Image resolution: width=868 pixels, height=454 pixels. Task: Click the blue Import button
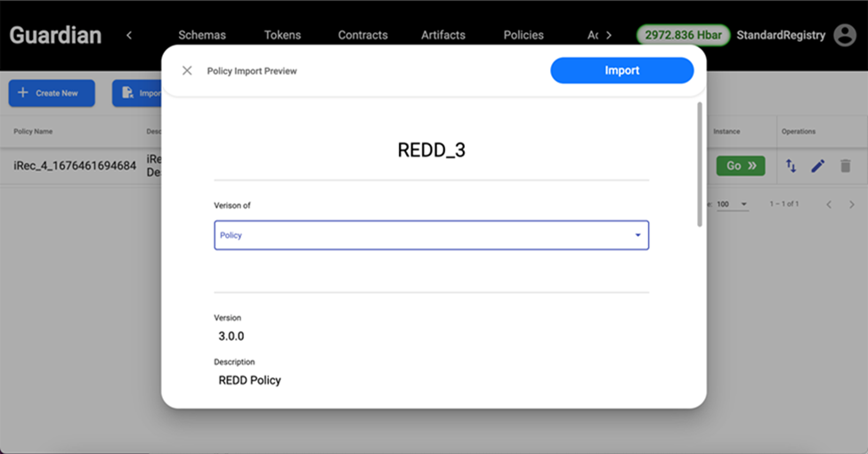pyautogui.click(x=621, y=70)
